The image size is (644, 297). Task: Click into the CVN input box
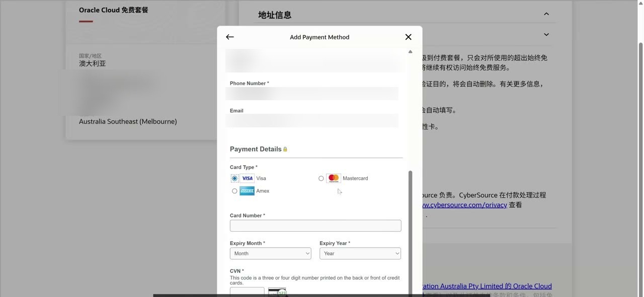click(x=247, y=292)
